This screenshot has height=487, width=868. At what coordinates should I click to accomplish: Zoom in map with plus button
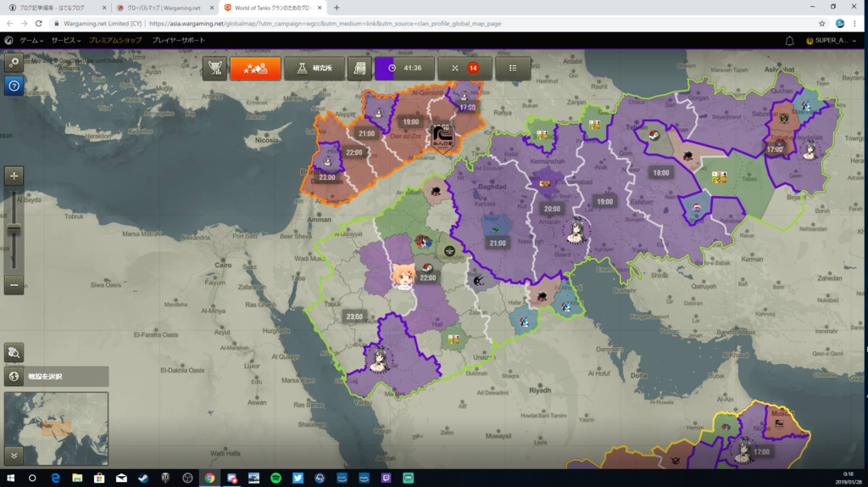14,176
